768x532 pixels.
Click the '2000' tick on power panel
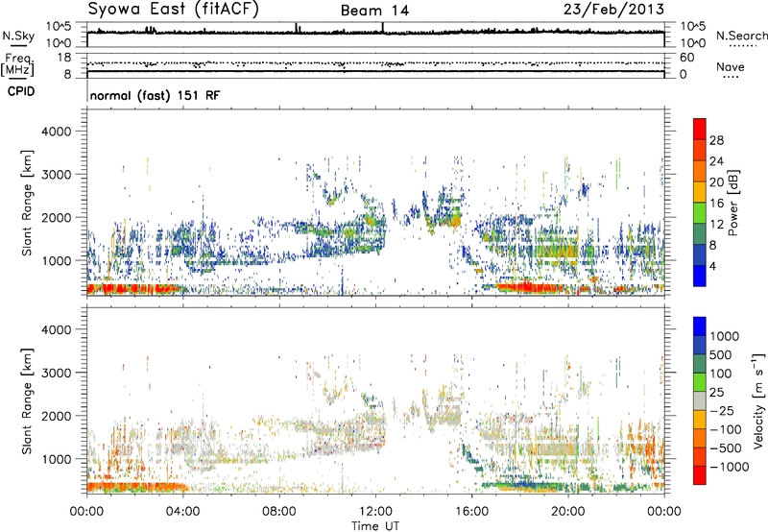click(x=56, y=217)
